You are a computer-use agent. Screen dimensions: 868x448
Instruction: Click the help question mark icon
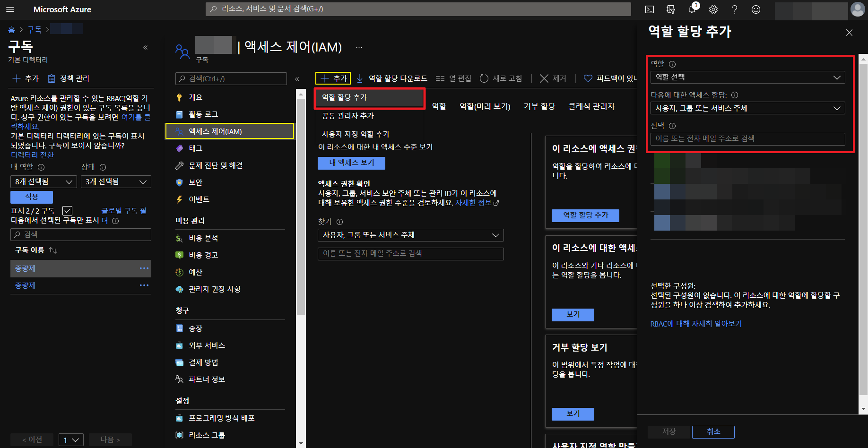pyautogui.click(x=735, y=9)
